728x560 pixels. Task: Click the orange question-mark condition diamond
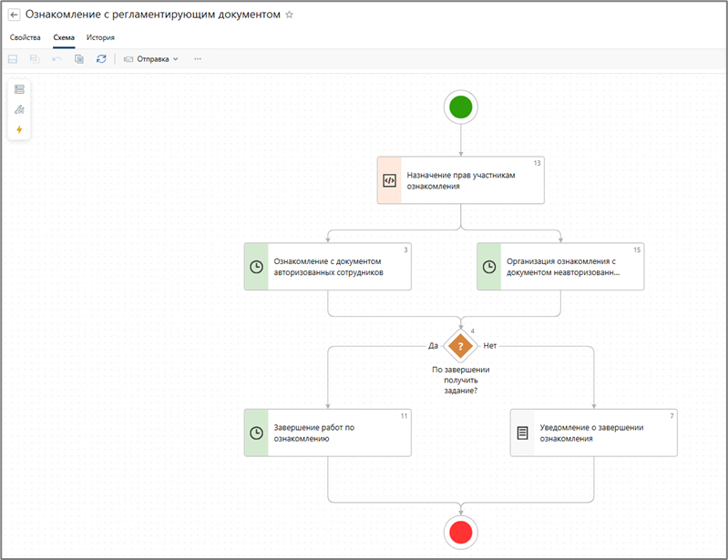click(461, 346)
